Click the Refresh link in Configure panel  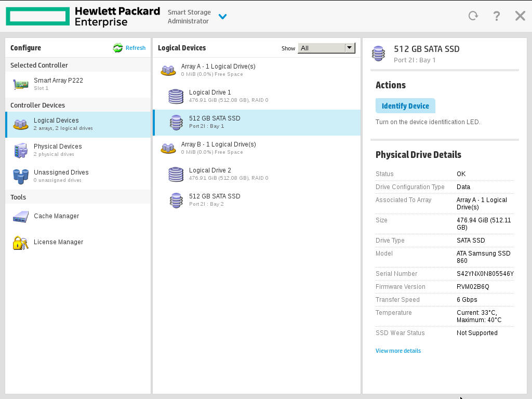click(136, 48)
